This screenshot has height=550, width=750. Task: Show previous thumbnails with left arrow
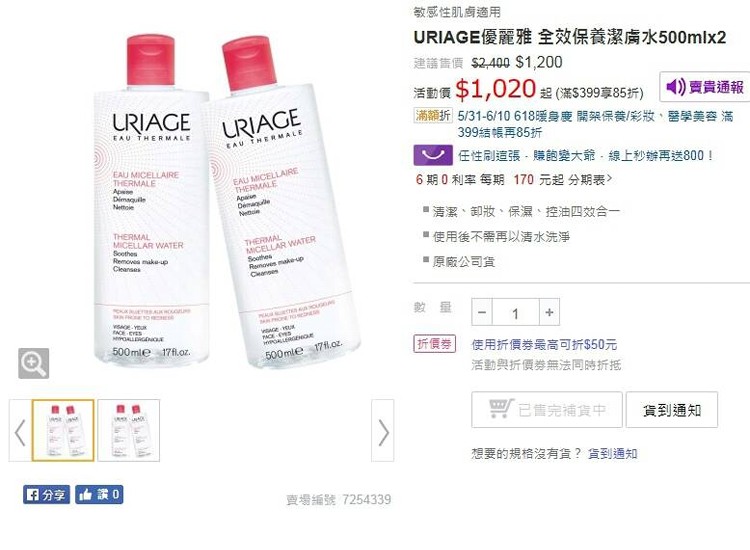click(20, 432)
